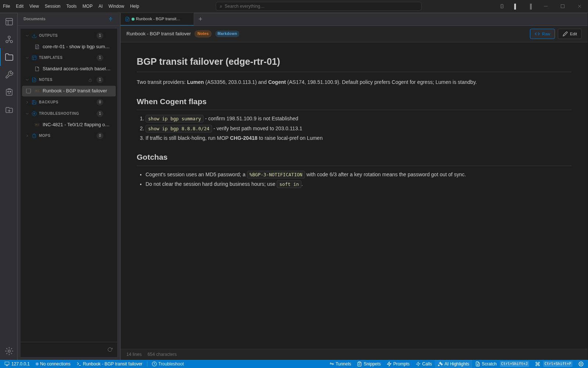
Task: Open the command palette icon in status bar
Action: [538, 364]
